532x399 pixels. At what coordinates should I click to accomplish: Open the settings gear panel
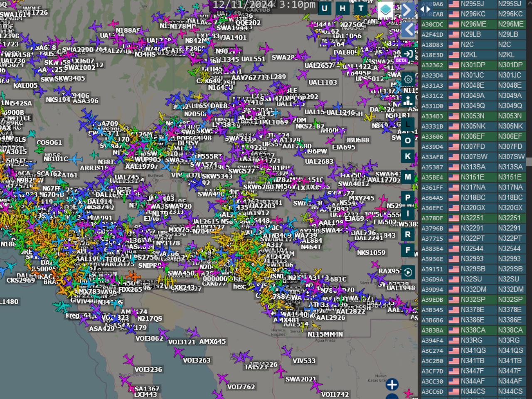pos(408,79)
